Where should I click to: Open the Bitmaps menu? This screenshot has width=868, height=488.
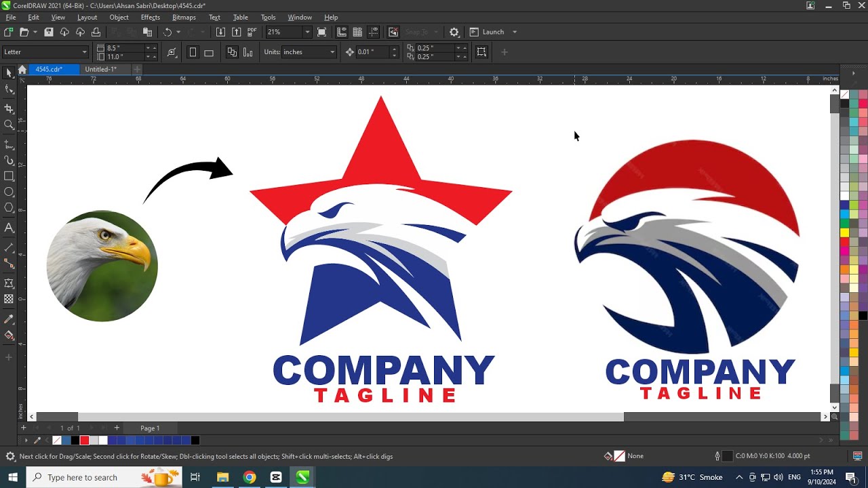pyautogui.click(x=184, y=18)
